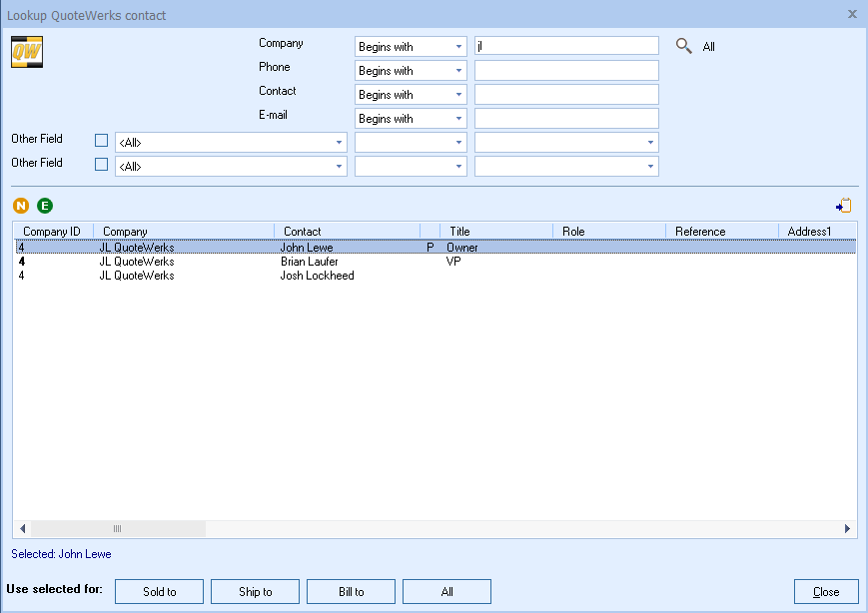Image resolution: width=868 pixels, height=613 pixels.
Task: Open the E-mail match type dropdown
Action: tap(411, 119)
